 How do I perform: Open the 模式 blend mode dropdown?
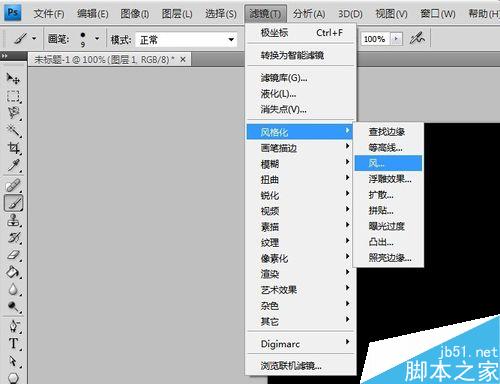pos(187,40)
